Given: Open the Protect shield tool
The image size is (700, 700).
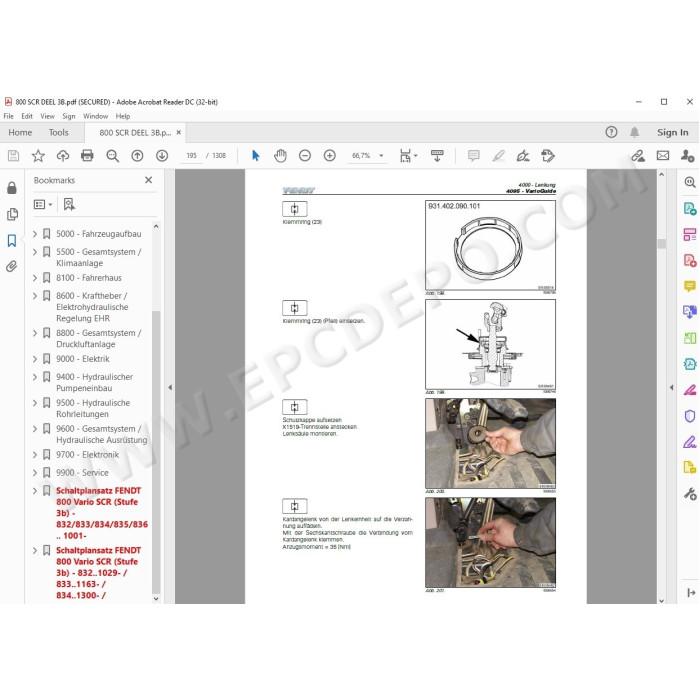Looking at the screenshot, I should click(690, 416).
